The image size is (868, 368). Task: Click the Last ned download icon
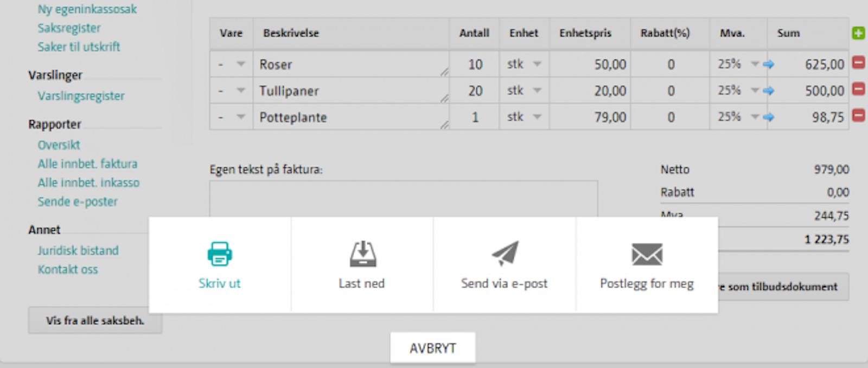click(x=362, y=254)
